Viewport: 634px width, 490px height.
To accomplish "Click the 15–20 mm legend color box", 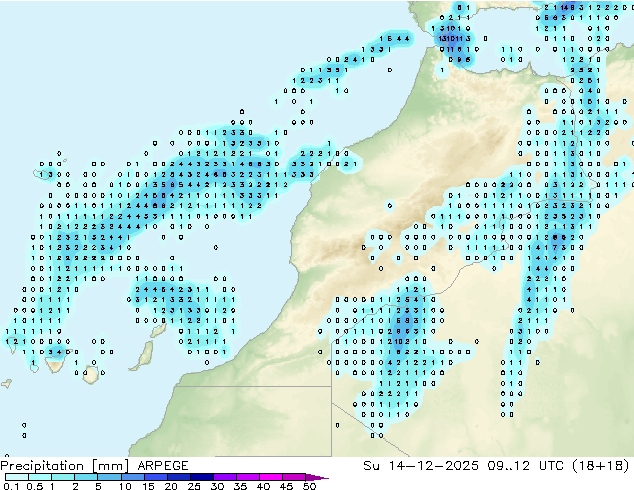I will tap(155, 477).
